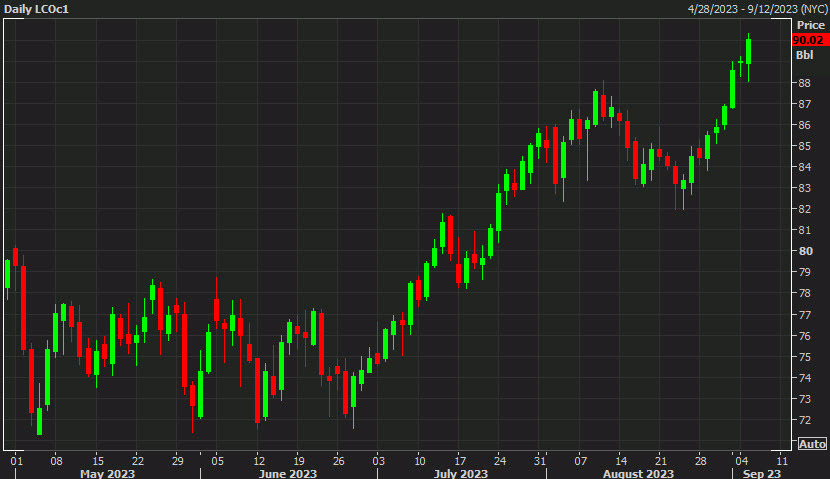Click the 83 price axis label

click(805, 188)
